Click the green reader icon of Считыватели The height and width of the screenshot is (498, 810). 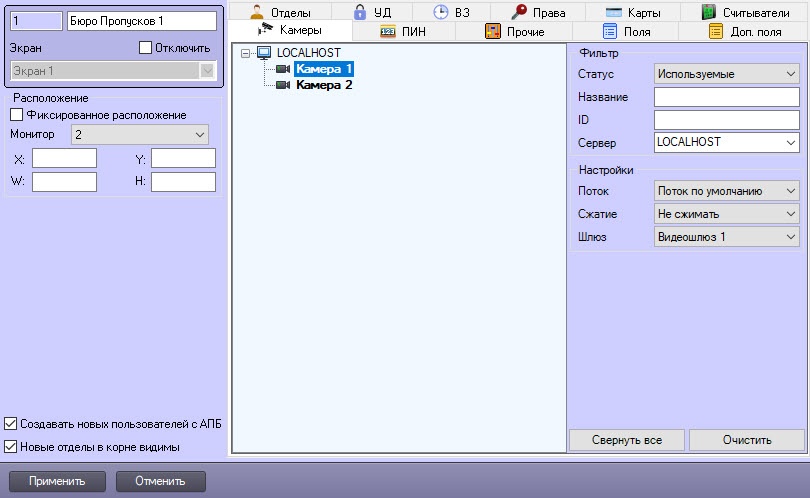click(x=708, y=13)
